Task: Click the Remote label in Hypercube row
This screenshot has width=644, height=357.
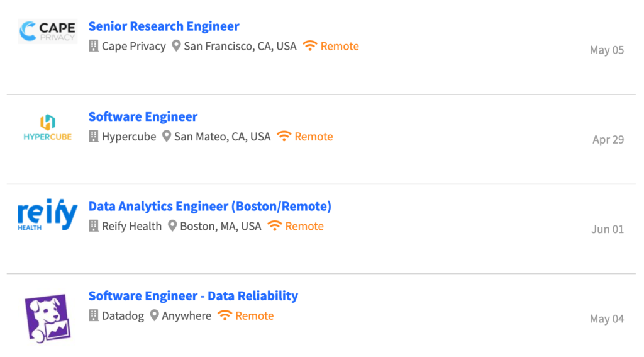Action: point(314,137)
